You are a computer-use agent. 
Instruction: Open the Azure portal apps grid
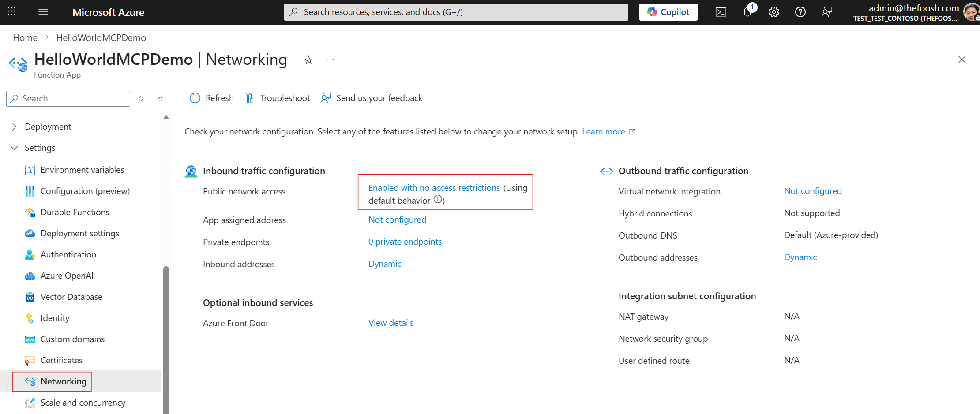pos(12,12)
